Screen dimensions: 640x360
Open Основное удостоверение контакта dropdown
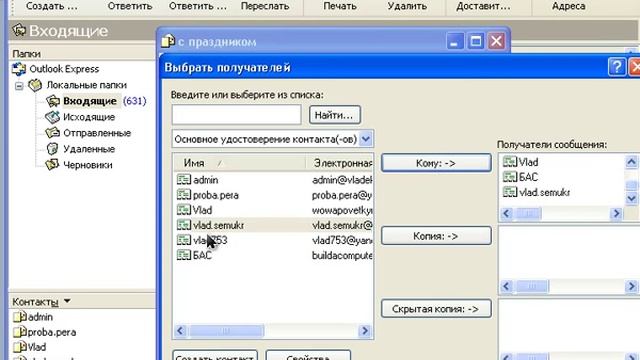(366, 140)
